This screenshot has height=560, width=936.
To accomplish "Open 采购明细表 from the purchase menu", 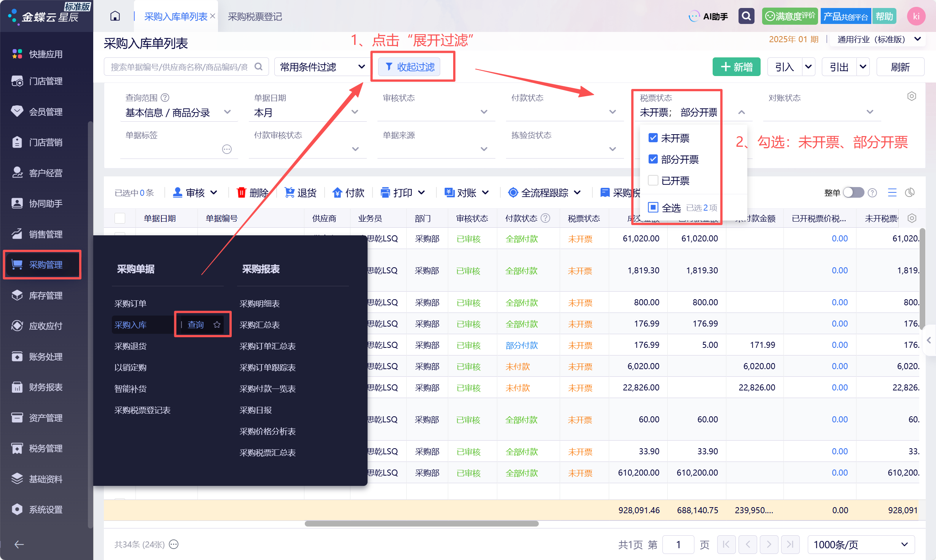I will [259, 303].
